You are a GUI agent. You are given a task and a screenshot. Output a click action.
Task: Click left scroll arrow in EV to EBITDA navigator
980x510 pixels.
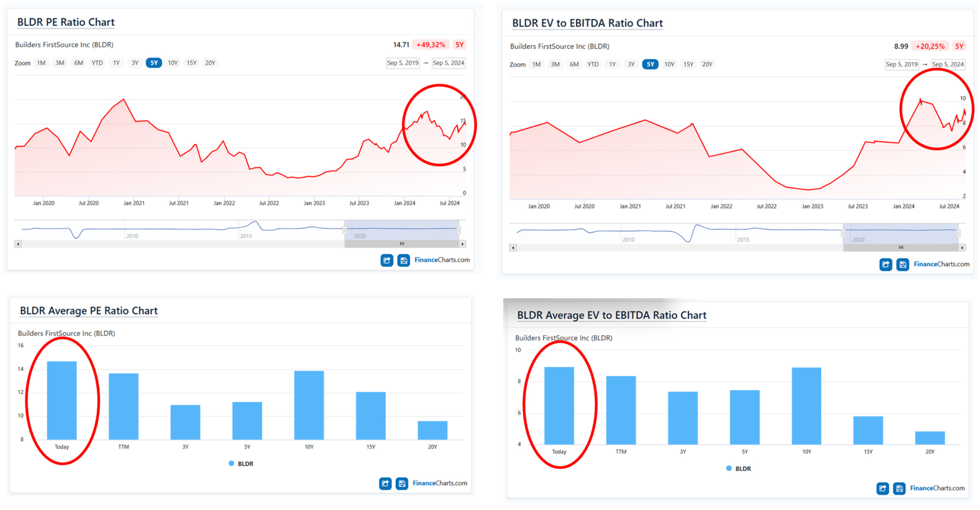pyautogui.click(x=513, y=247)
